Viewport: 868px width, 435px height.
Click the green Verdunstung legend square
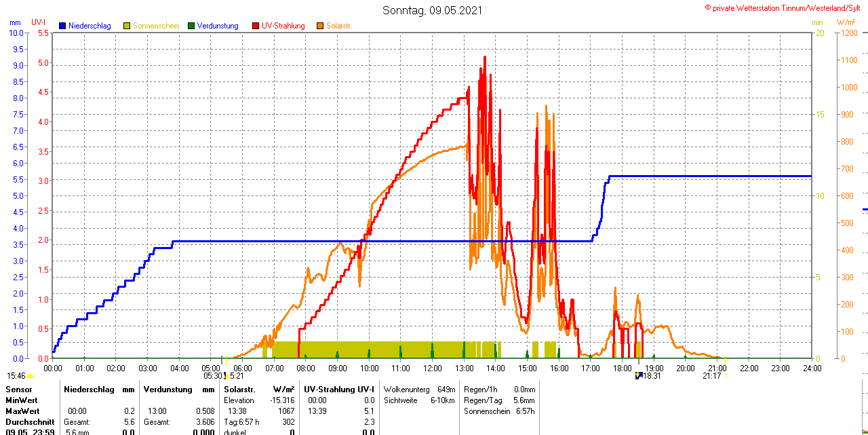pos(191,26)
